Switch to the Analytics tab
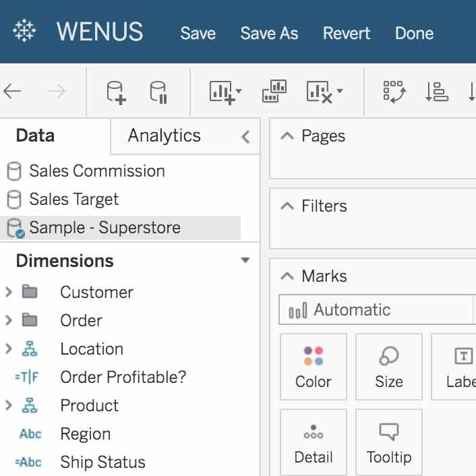 (x=165, y=136)
